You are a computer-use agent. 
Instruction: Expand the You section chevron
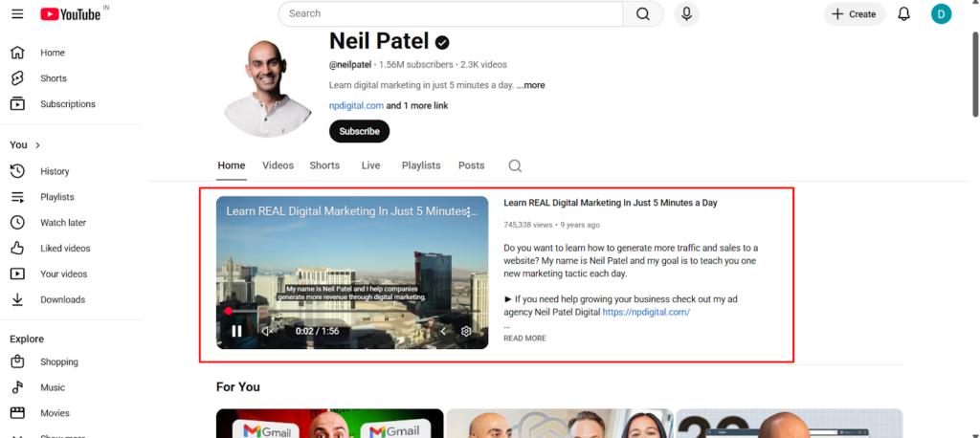click(x=37, y=145)
